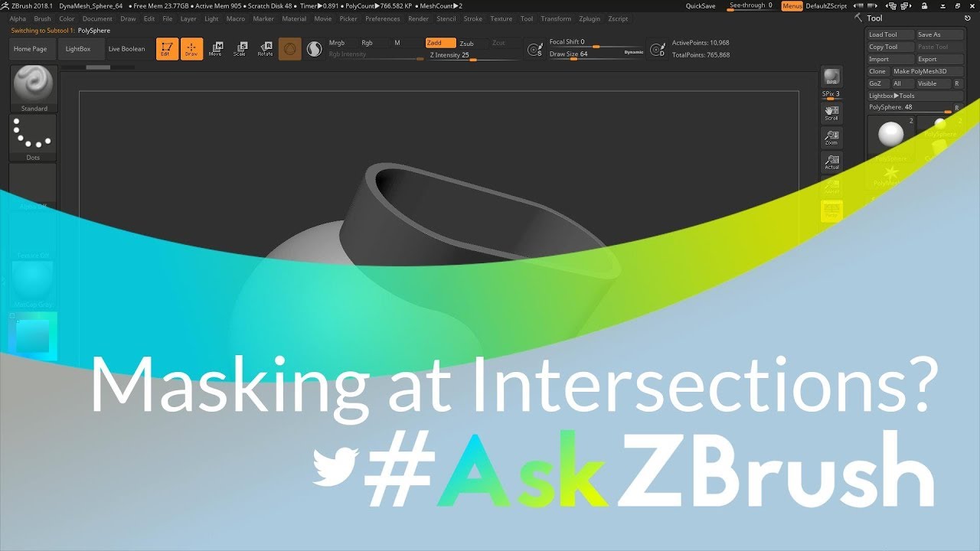Screen dimensions: 980x551
Task: Click Load Tool button
Action: (x=891, y=34)
